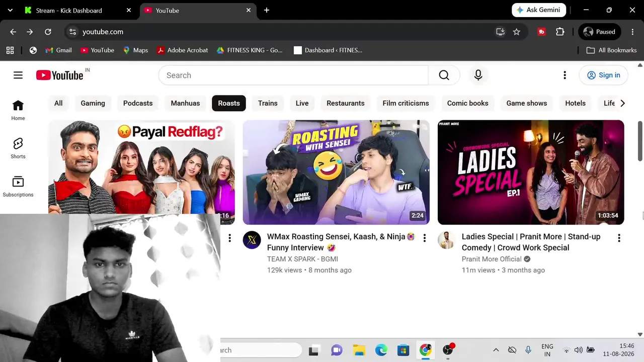Reload the YouTube page

(x=48, y=32)
